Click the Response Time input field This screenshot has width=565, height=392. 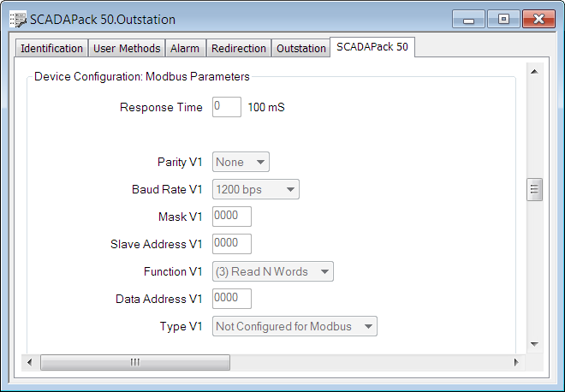pos(227,107)
